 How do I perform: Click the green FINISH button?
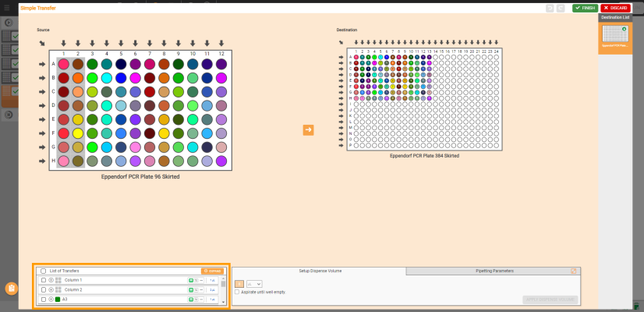tap(584, 8)
